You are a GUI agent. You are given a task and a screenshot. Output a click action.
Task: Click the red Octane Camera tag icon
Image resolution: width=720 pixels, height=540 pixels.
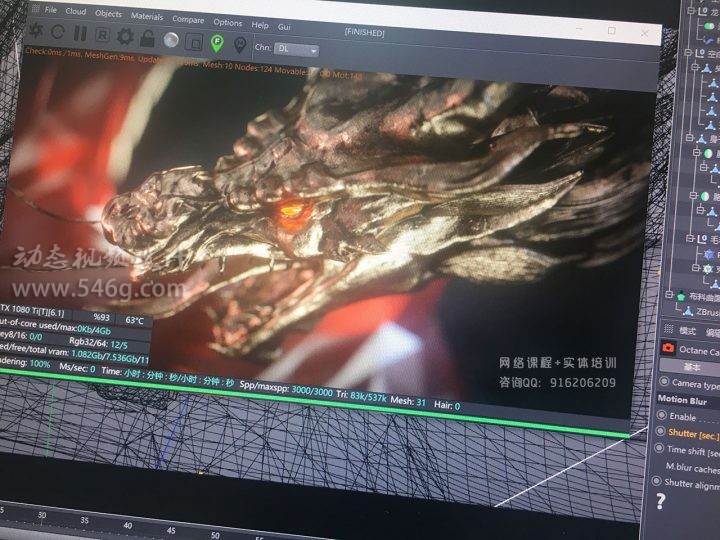tap(668, 348)
